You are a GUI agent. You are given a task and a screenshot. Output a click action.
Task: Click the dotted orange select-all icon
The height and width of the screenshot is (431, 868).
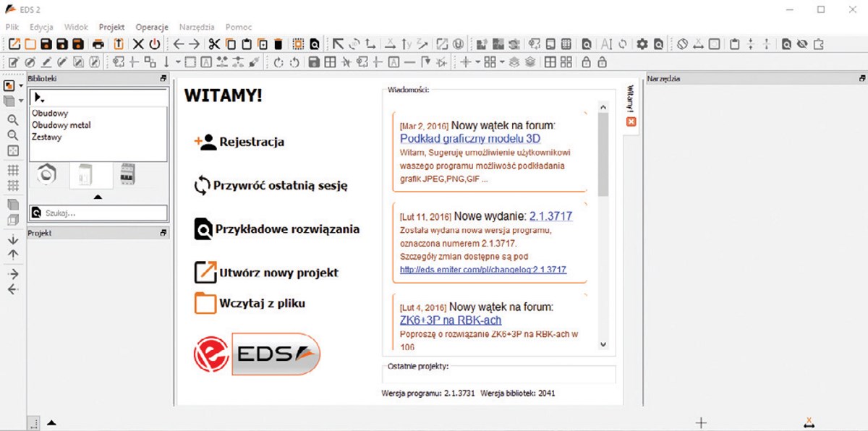click(298, 44)
